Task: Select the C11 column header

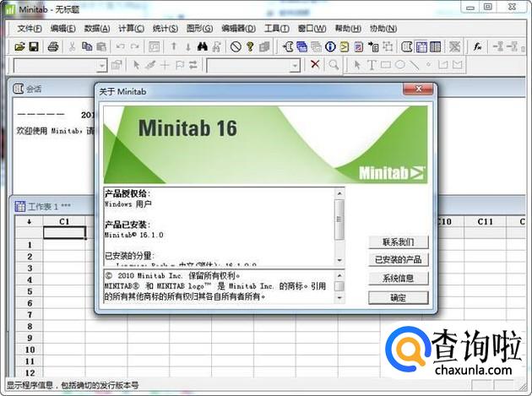Action: tap(486, 221)
